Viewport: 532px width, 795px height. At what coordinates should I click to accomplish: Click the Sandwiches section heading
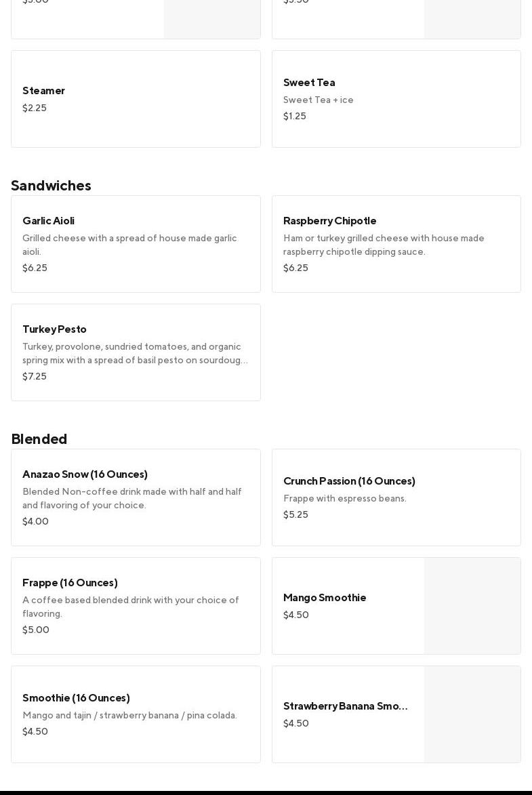coord(51,186)
